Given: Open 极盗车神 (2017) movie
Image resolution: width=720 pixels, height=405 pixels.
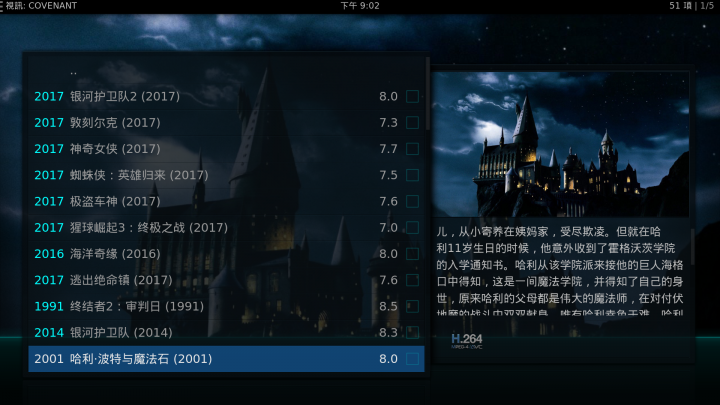Looking at the screenshot, I should (x=226, y=201).
